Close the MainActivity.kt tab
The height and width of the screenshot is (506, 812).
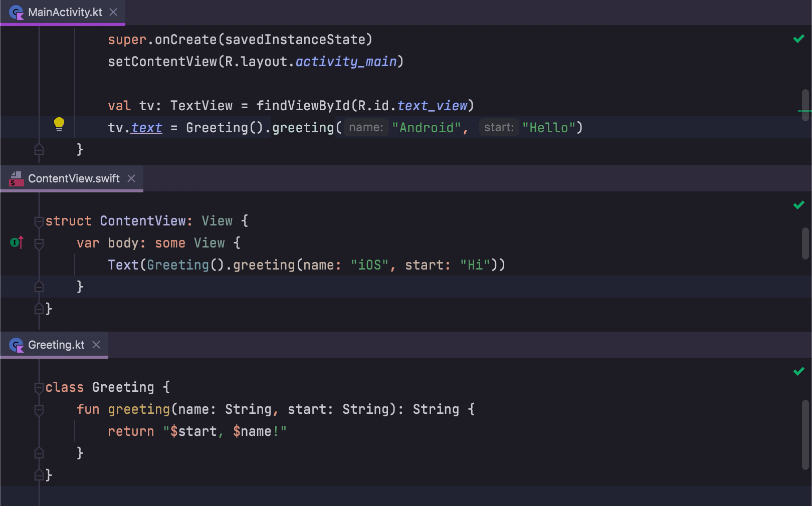click(x=114, y=12)
